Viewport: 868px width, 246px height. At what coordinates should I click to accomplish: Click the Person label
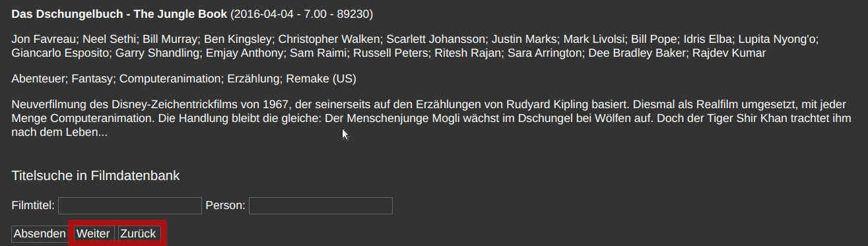[x=225, y=206]
